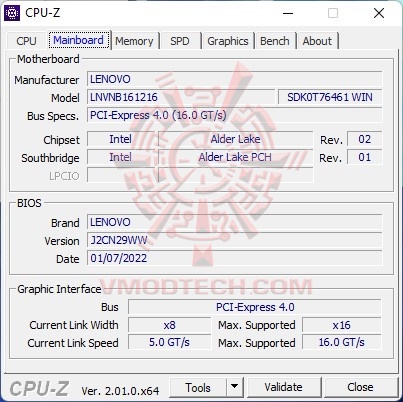
Task: Click the BIOS Brand LENOVO field
Action: (x=234, y=222)
